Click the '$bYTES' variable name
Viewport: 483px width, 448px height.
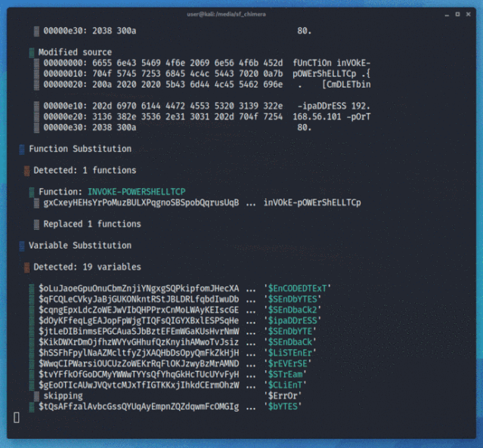click(283, 406)
